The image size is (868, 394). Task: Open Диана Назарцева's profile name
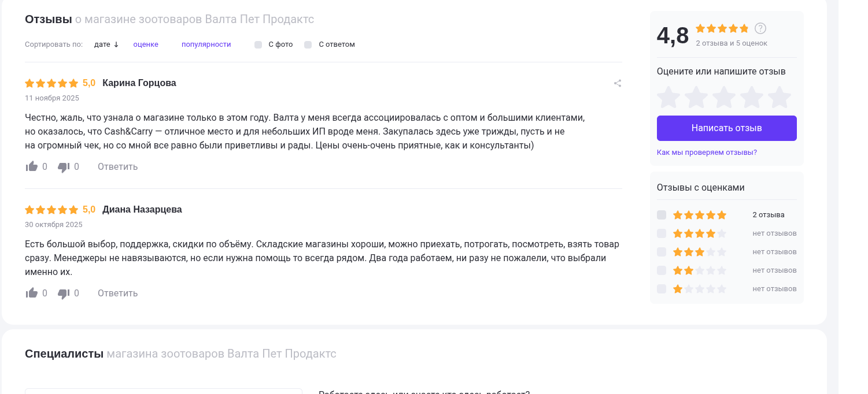142,210
